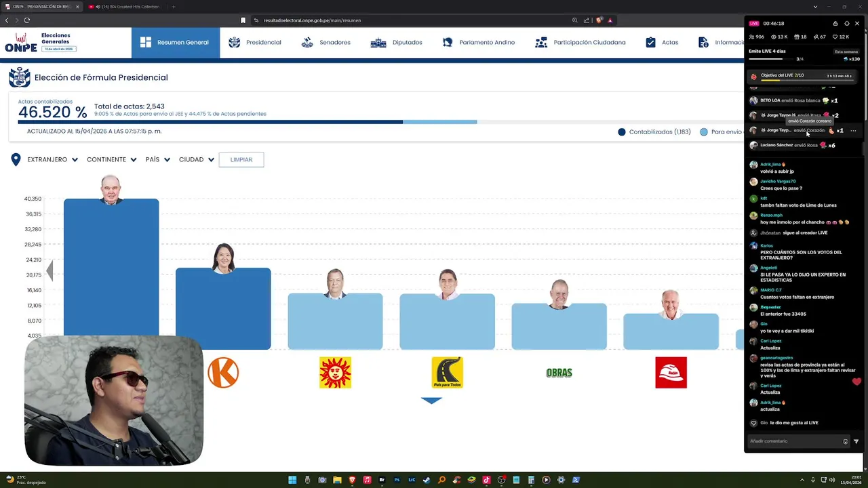Click the user name geancarlogestro in chat
Viewport: 868px width, 488px height.
tap(776, 358)
